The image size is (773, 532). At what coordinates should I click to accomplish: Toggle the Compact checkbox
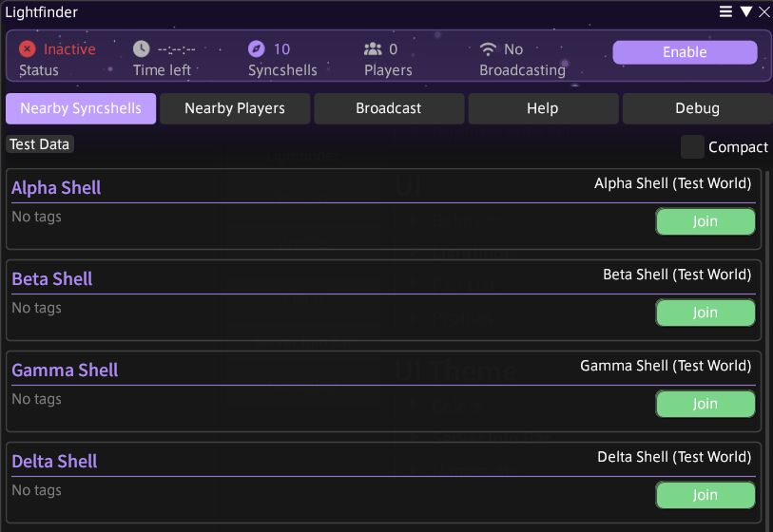(692, 147)
